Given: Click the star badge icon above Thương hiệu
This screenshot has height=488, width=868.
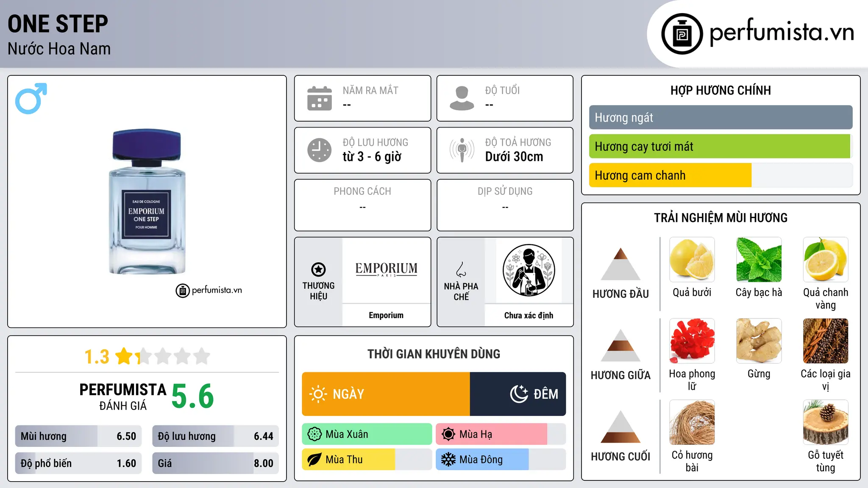Looking at the screenshot, I should point(318,269).
